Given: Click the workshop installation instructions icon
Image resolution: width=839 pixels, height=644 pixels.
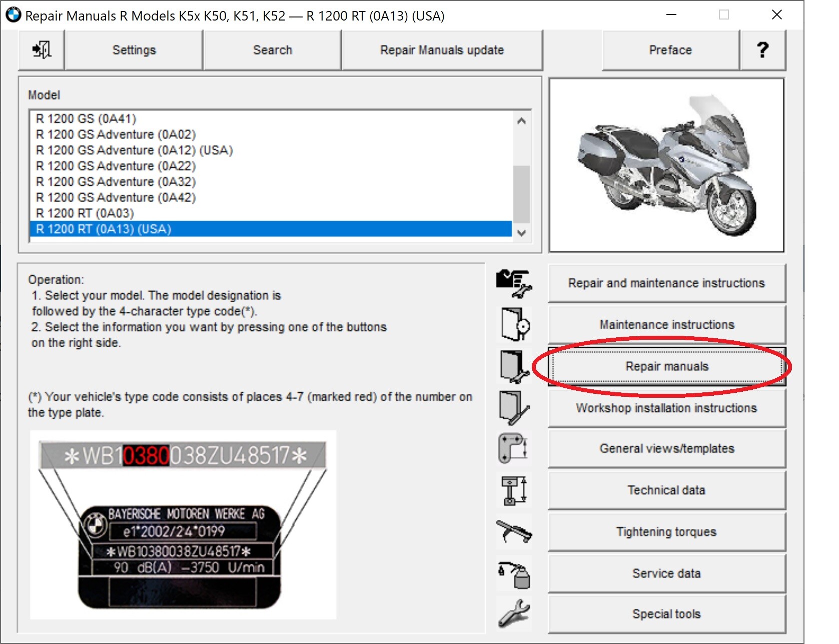Looking at the screenshot, I should [514, 407].
